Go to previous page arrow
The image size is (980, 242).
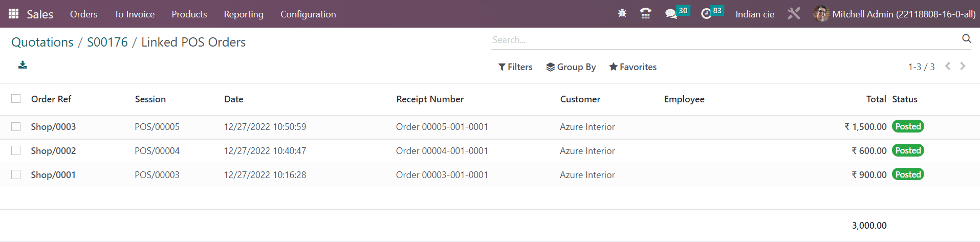[x=948, y=66]
